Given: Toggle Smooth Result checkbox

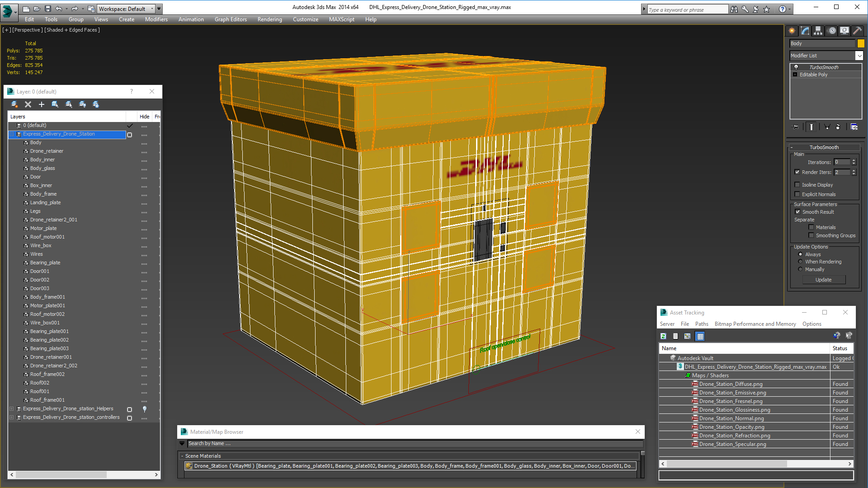Looking at the screenshot, I should pyautogui.click(x=798, y=212).
